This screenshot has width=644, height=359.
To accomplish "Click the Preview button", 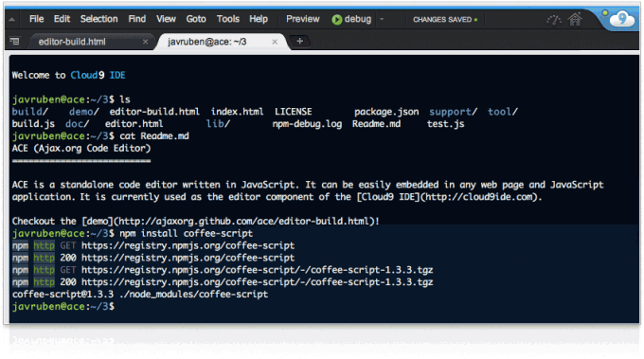I will (x=303, y=19).
